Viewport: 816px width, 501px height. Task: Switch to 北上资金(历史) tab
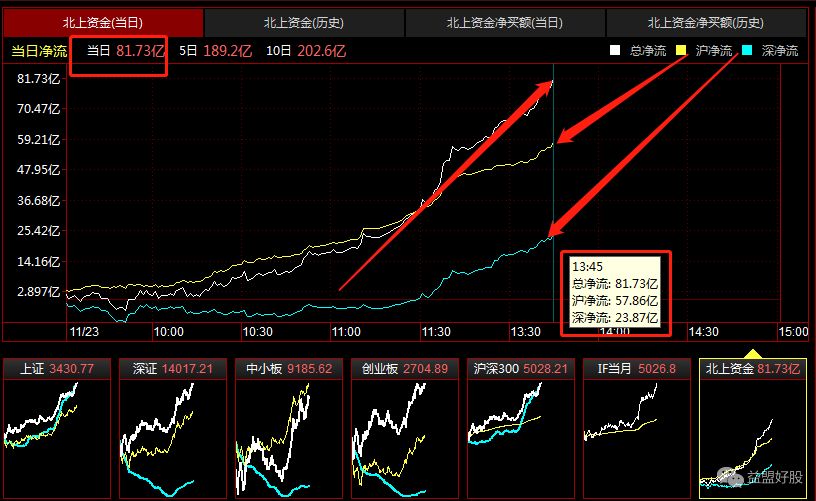[x=304, y=22]
